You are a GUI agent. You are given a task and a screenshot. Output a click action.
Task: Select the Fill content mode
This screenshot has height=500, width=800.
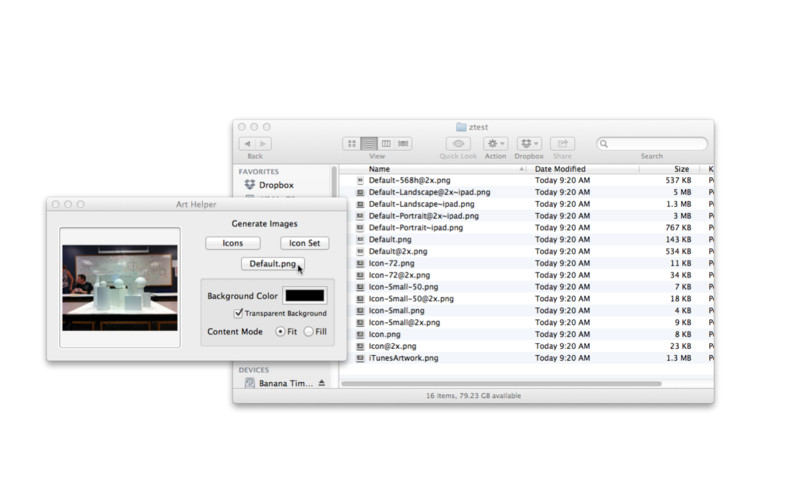pos(309,332)
